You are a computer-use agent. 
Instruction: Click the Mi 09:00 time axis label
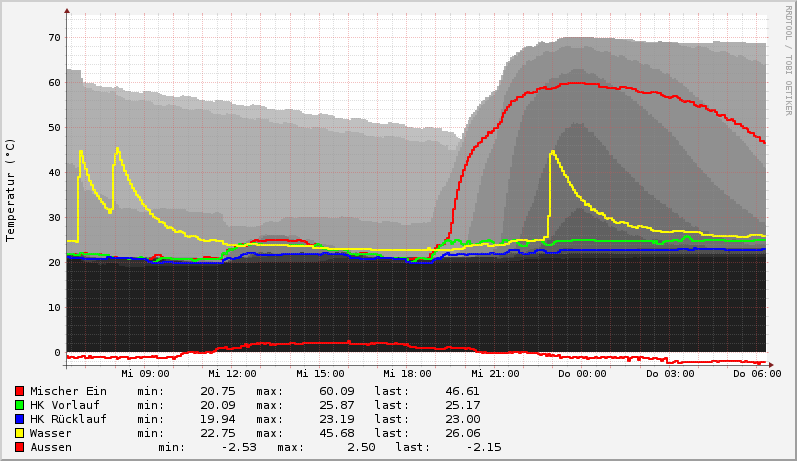point(144,373)
